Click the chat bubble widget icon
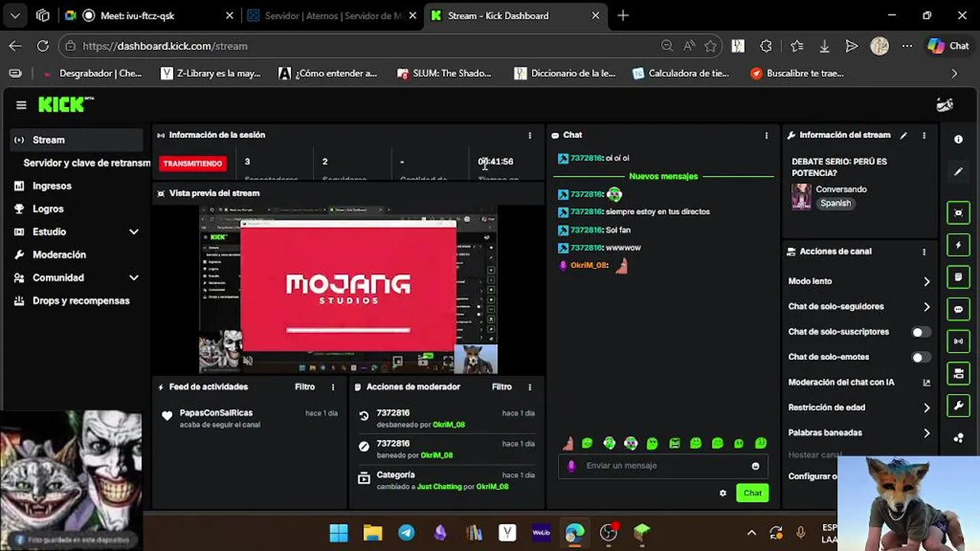The width and height of the screenshot is (980, 551). click(x=959, y=309)
